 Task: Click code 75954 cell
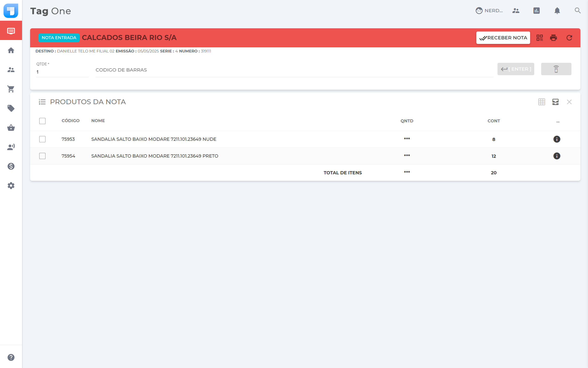[x=68, y=156]
